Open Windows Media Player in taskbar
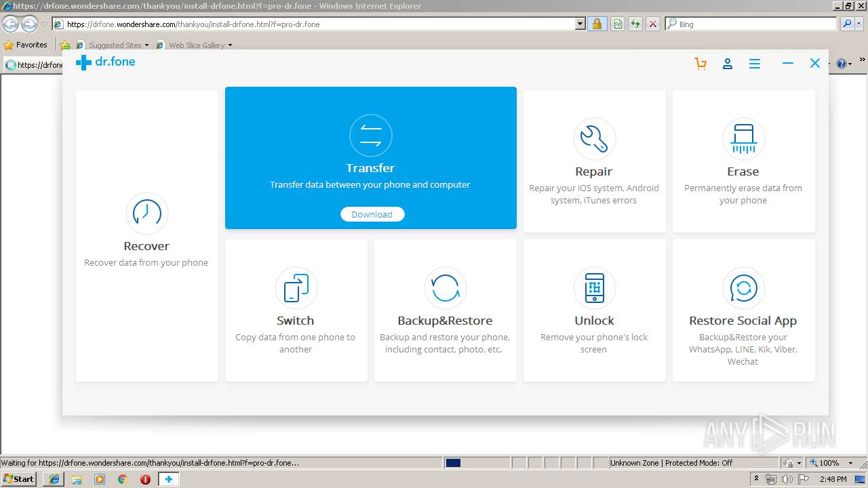Viewport: 868px width, 488px height. [100, 479]
